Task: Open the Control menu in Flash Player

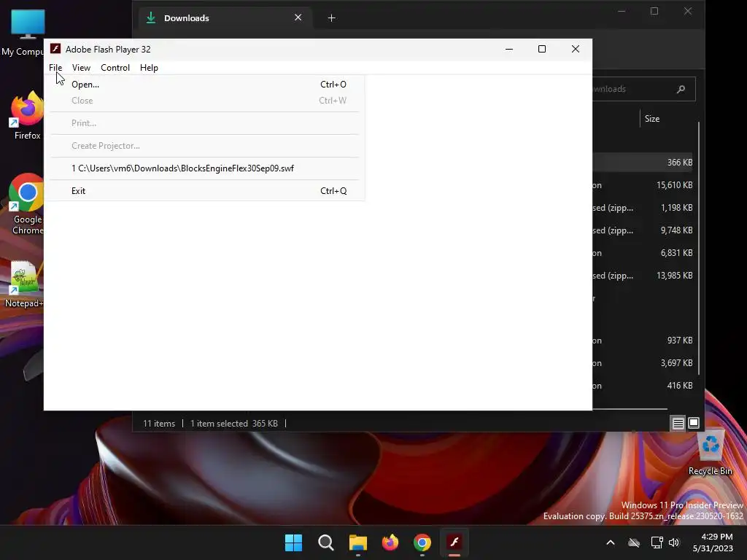Action: [x=115, y=68]
